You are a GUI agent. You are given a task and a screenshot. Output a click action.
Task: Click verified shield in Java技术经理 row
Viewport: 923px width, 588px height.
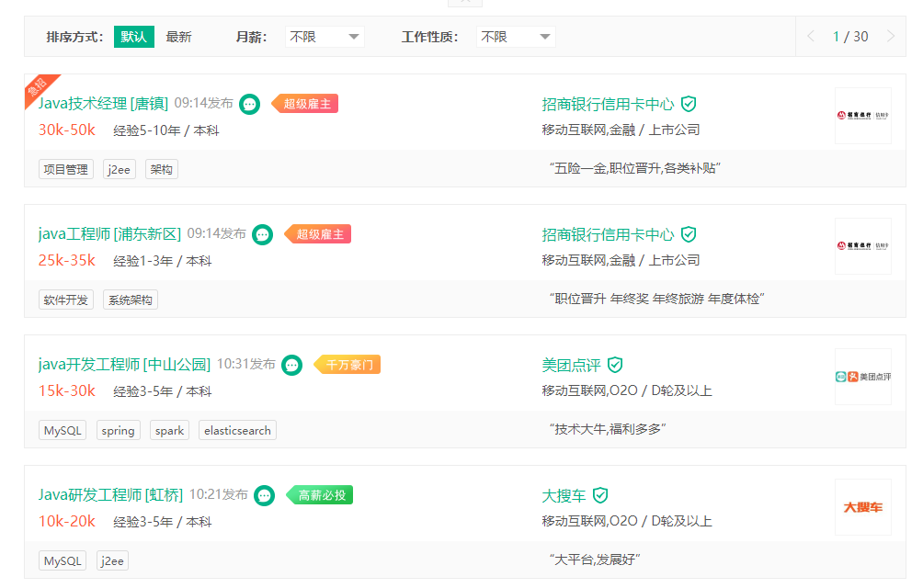coord(689,104)
